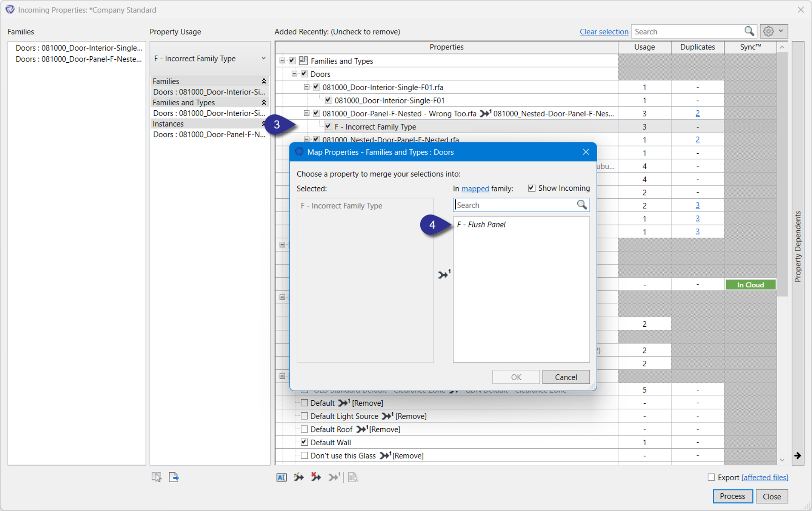Click the vertical scrollbar down arrow in Properties
812x511 pixels.
(782, 460)
